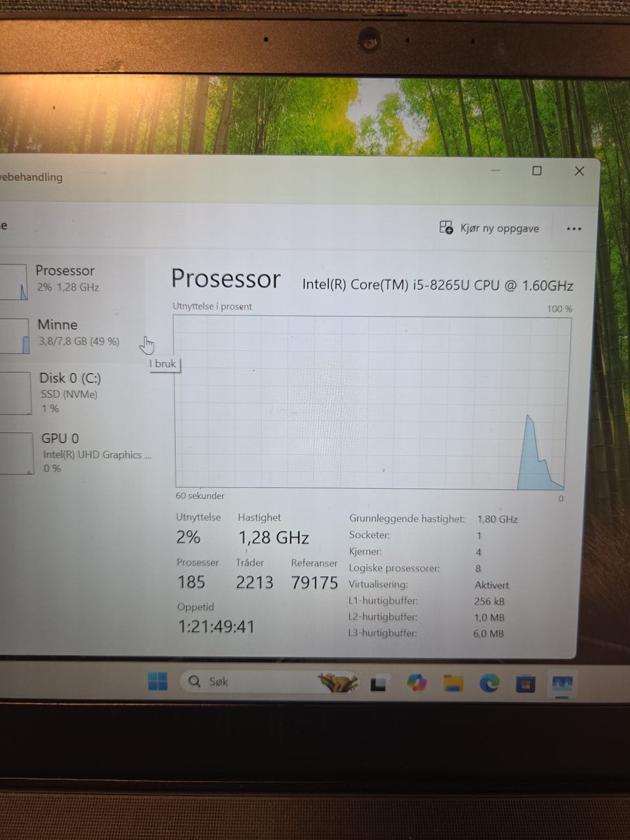Click the Prosesser count 185
This screenshot has height=840, width=630.
191,582
